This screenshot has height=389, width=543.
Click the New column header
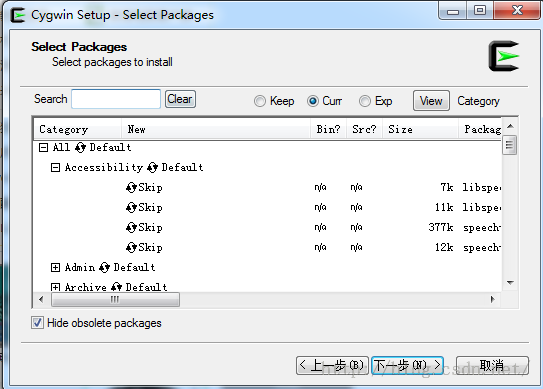216,130
